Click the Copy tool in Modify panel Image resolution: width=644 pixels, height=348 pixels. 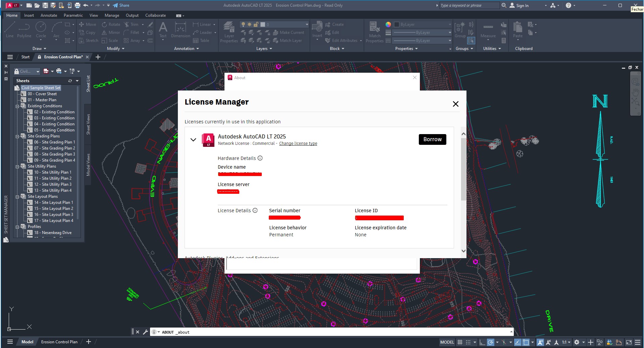87,33
